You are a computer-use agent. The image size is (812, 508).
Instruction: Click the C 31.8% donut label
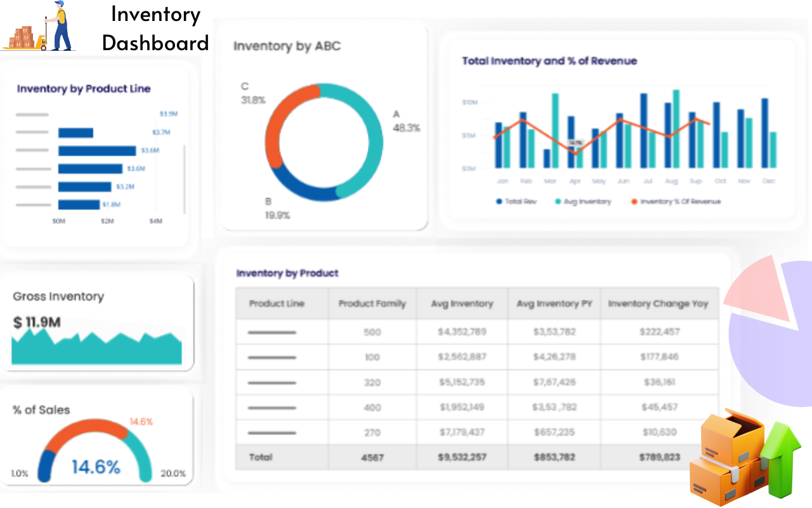(x=253, y=93)
